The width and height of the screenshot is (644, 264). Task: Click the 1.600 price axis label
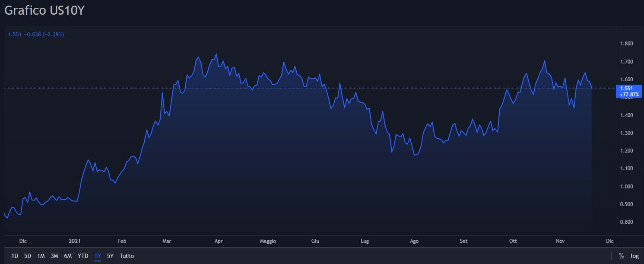[x=626, y=80]
